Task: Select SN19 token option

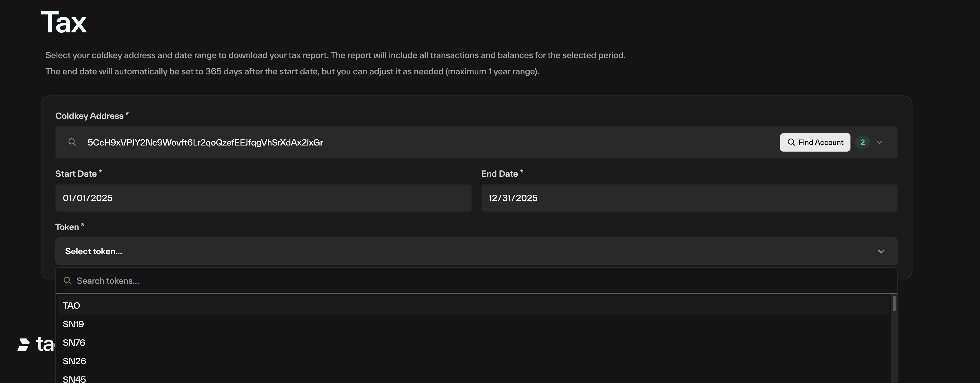Action: tap(73, 324)
